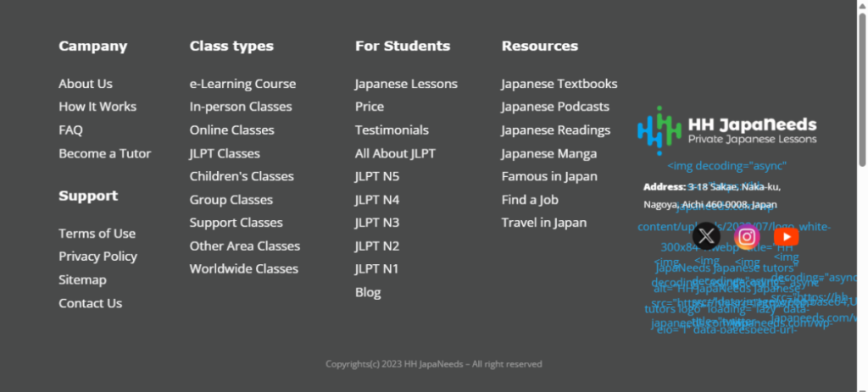The image size is (868, 392).
Task: Go to Worldwide Classes page
Action: tap(244, 268)
